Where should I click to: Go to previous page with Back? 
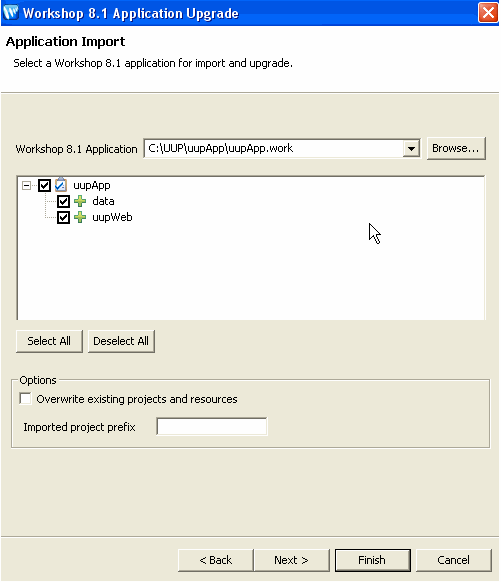[x=216, y=560]
